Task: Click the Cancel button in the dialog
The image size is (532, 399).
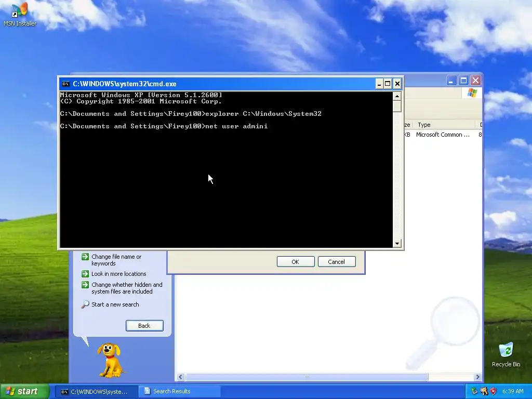Action: point(337,262)
